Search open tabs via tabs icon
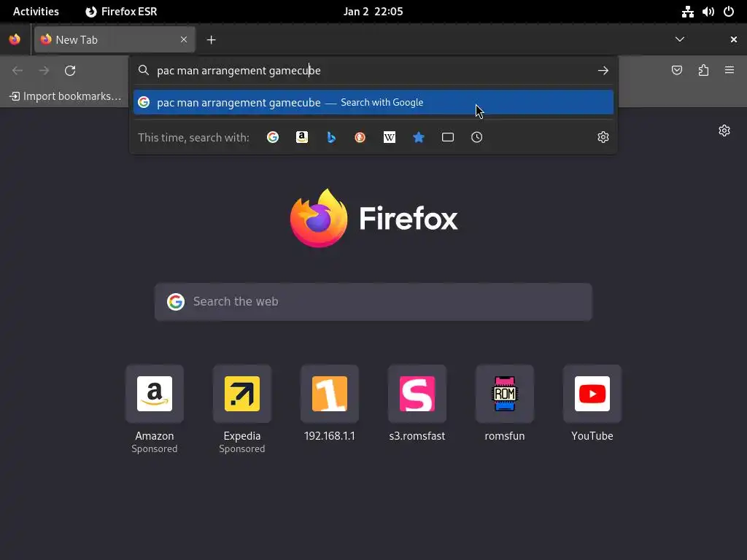 click(448, 137)
